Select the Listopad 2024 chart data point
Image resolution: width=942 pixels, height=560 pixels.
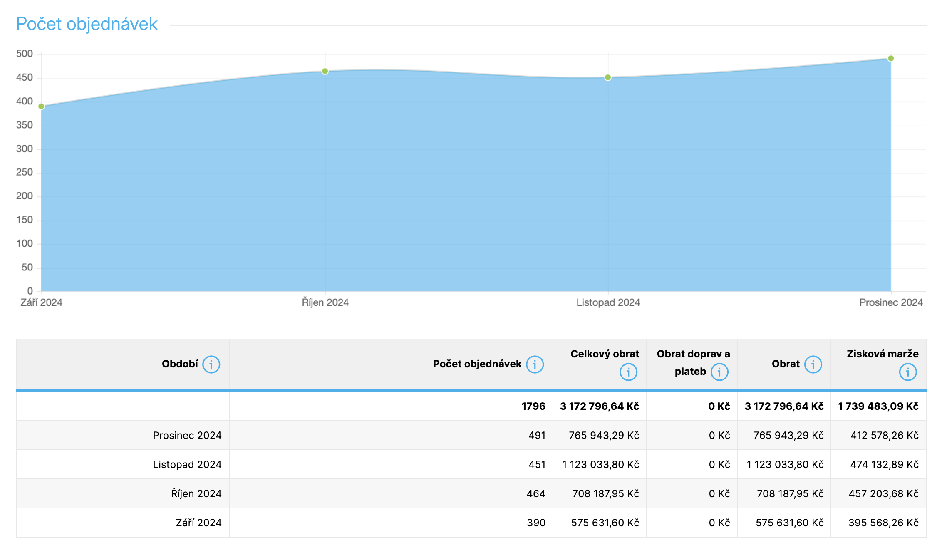pyautogui.click(x=608, y=77)
